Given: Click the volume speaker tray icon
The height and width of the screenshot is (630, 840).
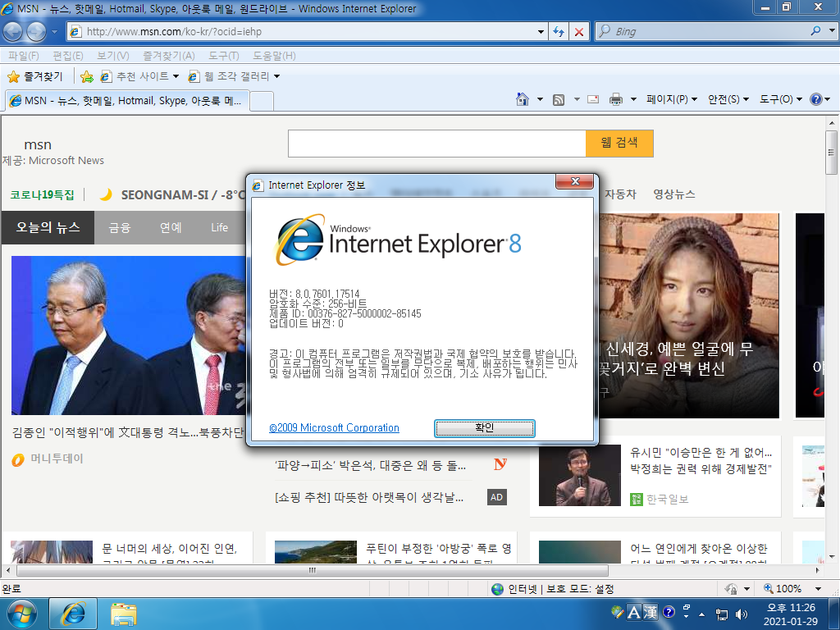Looking at the screenshot, I should click(x=742, y=614).
